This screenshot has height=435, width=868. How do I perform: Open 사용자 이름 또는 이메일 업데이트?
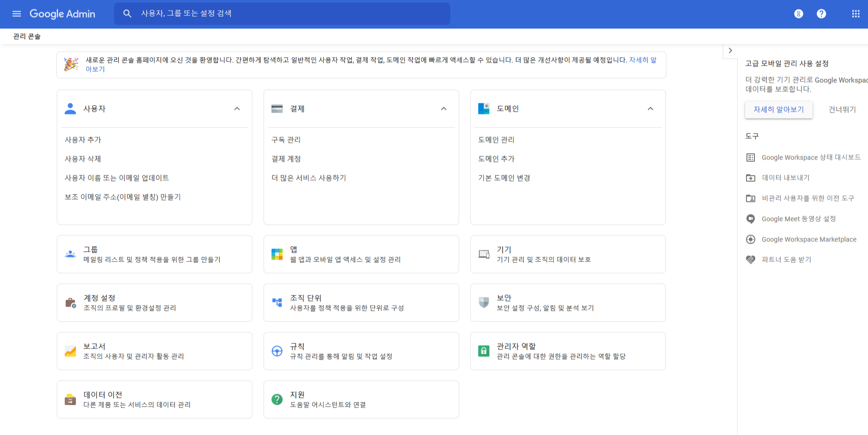[x=117, y=178]
